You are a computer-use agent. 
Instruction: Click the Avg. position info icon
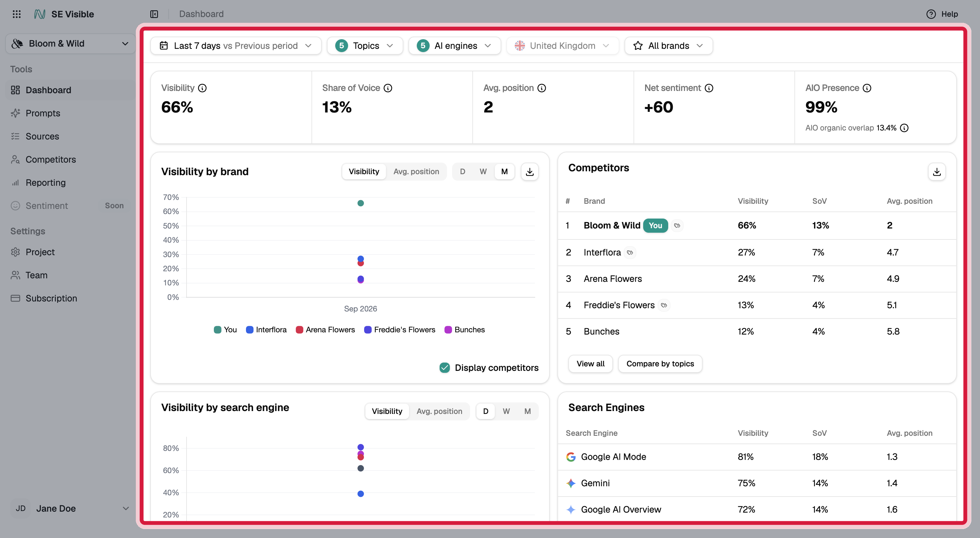(x=542, y=88)
